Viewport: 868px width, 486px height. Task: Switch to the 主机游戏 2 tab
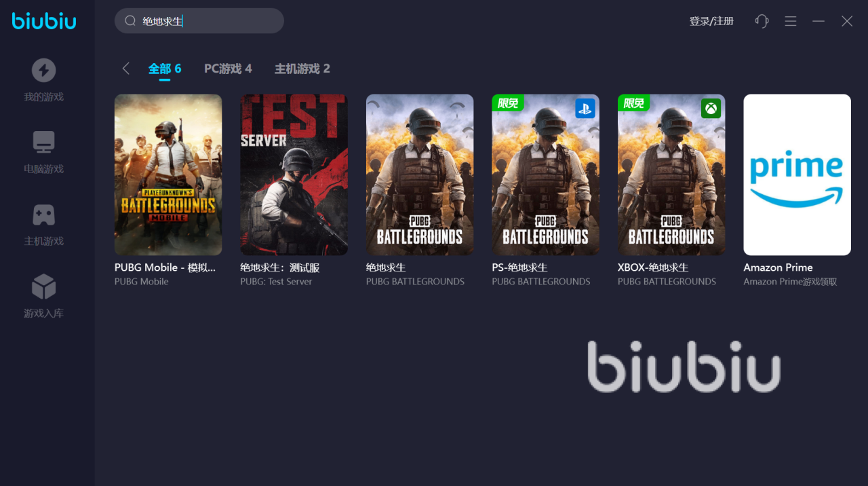pyautogui.click(x=302, y=69)
